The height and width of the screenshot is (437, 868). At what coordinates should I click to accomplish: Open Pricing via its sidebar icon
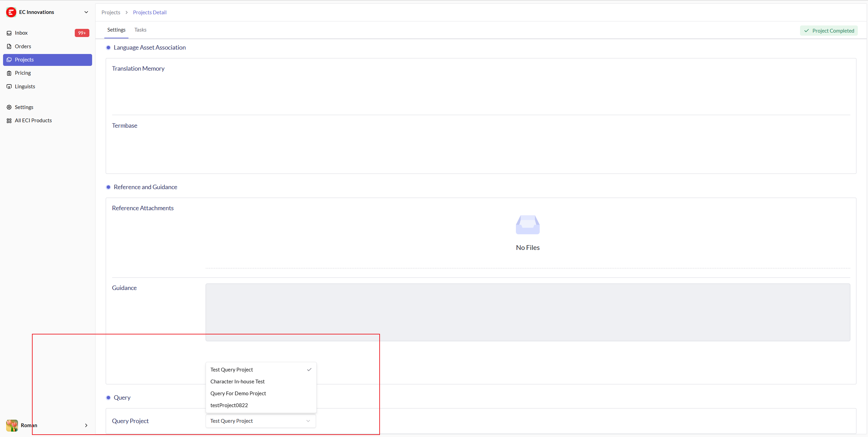tap(9, 73)
